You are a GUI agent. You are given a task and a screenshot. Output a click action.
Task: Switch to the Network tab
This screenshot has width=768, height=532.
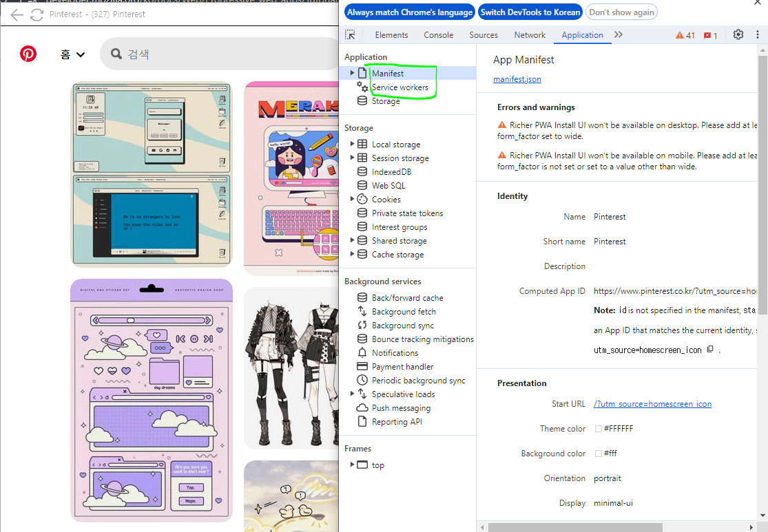(530, 35)
